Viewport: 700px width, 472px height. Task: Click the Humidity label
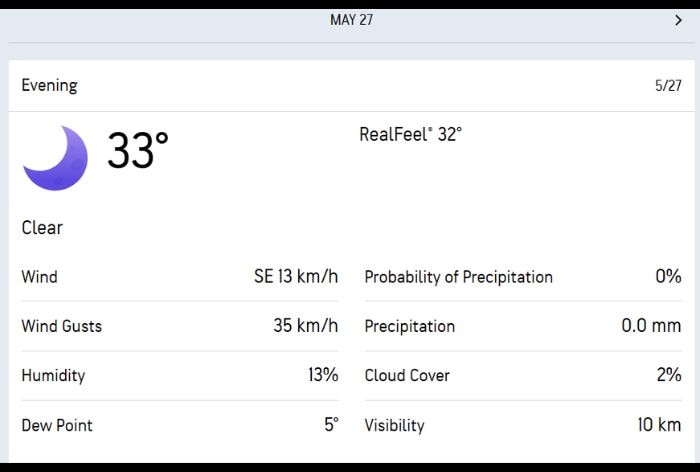(x=53, y=376)
